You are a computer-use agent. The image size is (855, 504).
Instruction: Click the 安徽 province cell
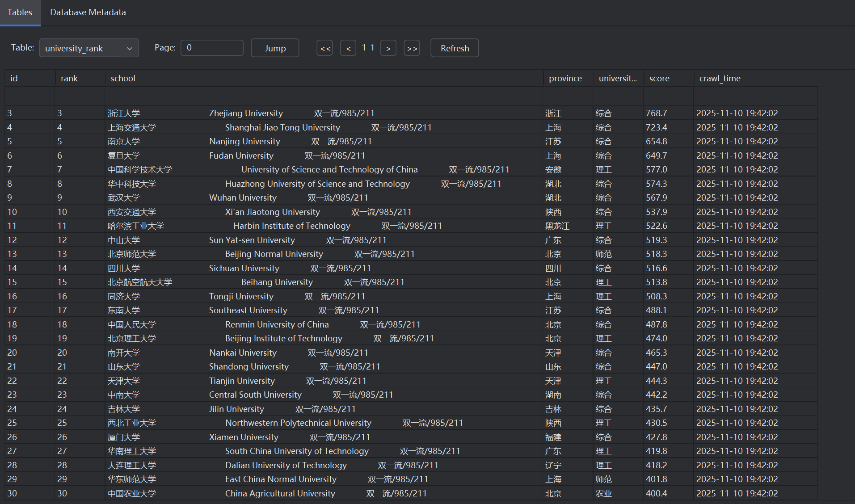(x=568, y=169)
